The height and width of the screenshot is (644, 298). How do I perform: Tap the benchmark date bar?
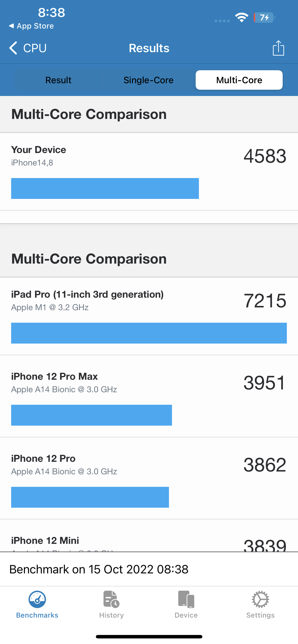pyautogui.click(x=149, y=569)
